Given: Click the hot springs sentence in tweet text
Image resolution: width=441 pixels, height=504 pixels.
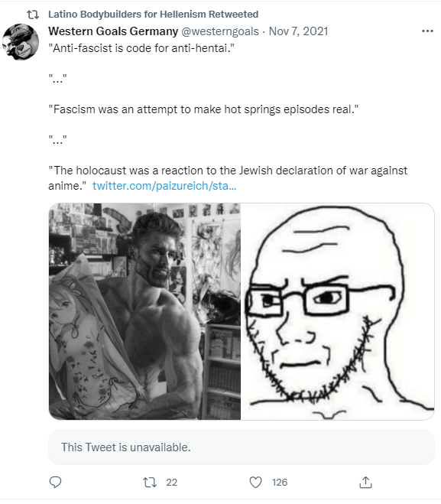Looking at the screenshot, I should click(x=203, y=109).
